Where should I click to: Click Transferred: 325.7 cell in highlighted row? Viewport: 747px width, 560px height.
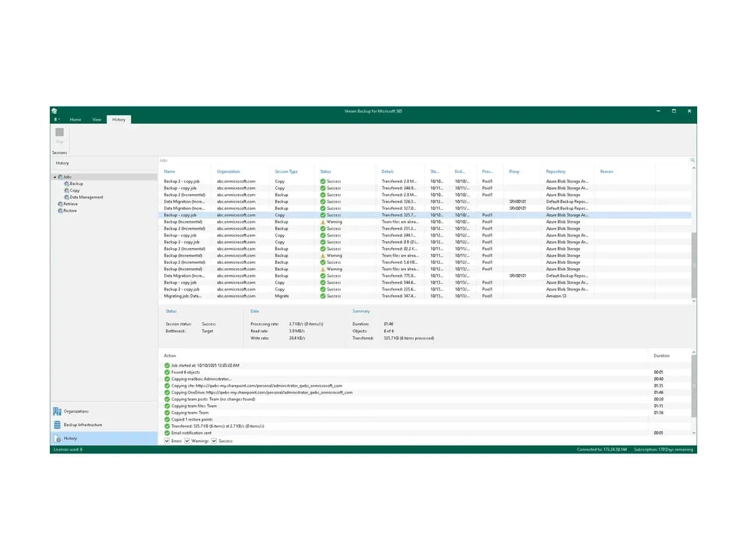coord(399,215)
